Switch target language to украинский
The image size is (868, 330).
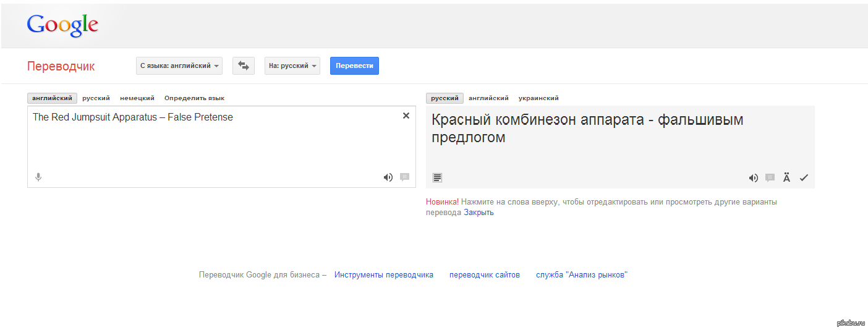click(x=538, y=98)
